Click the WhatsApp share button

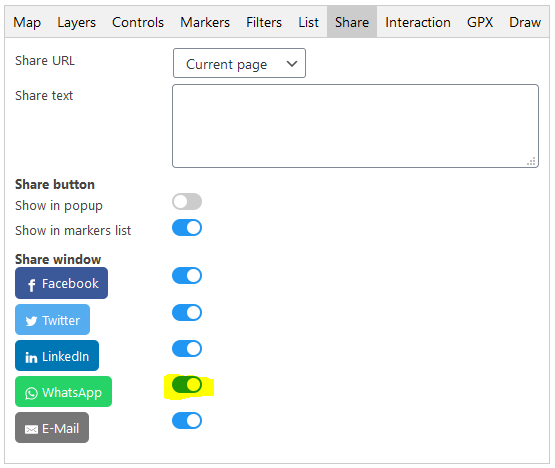[63, 392]
